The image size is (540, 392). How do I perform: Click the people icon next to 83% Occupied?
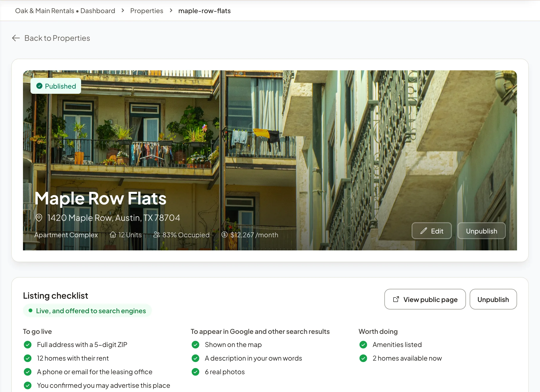tap(156, 235)
